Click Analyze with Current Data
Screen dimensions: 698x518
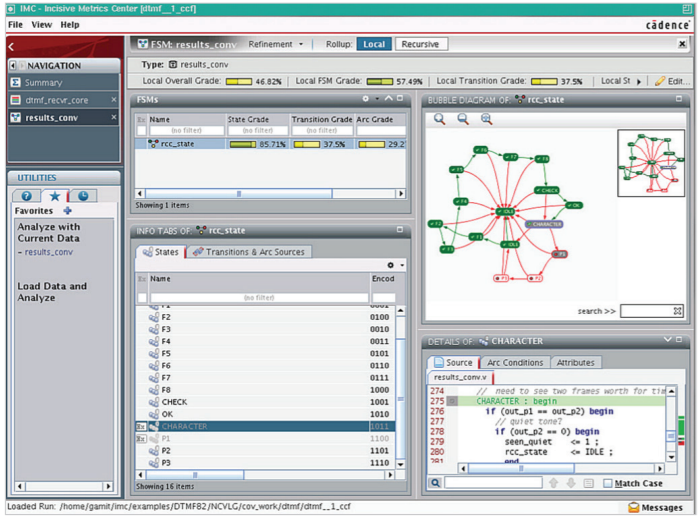coord(49,232)
